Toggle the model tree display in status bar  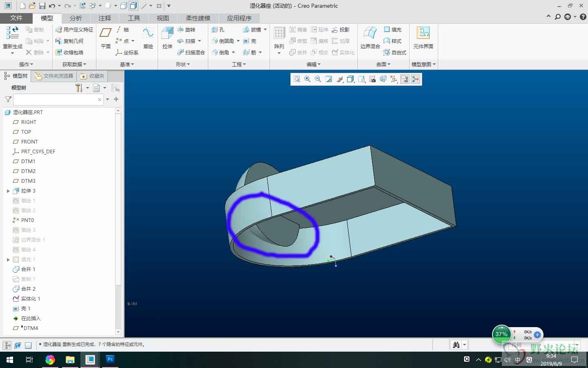pos(7,345)
